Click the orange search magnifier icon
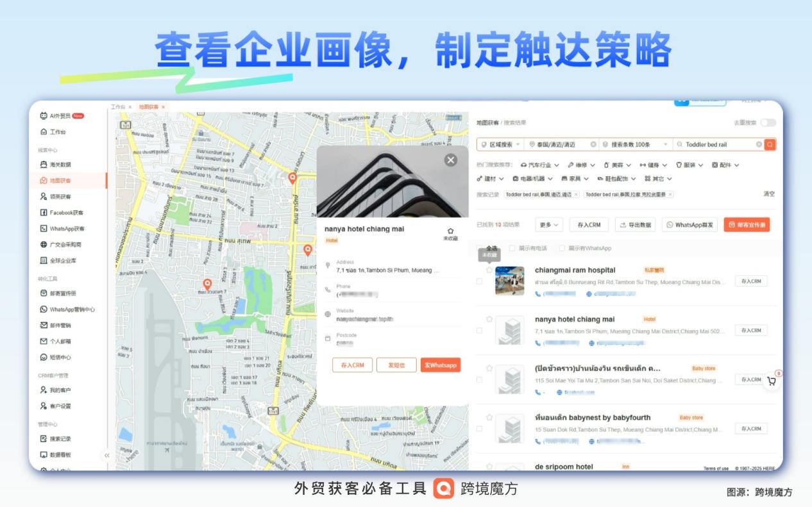 pos(769,144)
